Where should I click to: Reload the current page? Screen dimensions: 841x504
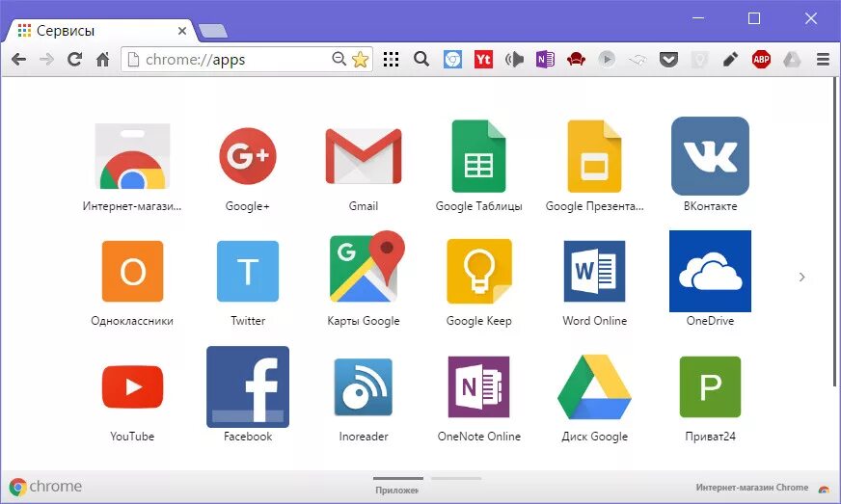coord(74,59)
